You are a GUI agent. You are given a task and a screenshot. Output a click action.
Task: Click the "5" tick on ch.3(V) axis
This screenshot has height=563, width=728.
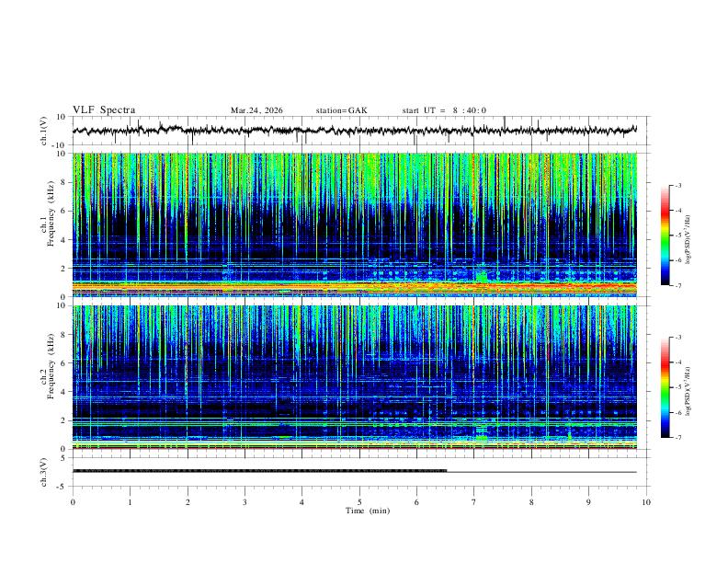pos(63,457)
